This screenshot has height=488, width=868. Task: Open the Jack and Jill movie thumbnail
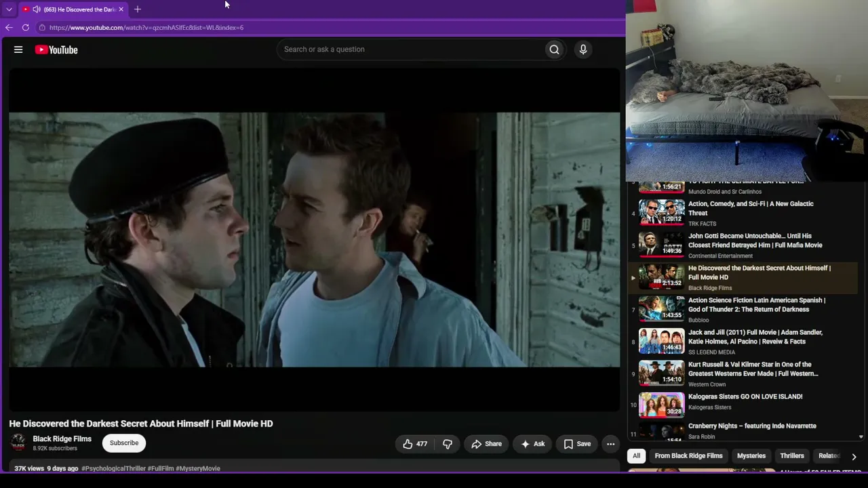(662, 341)
